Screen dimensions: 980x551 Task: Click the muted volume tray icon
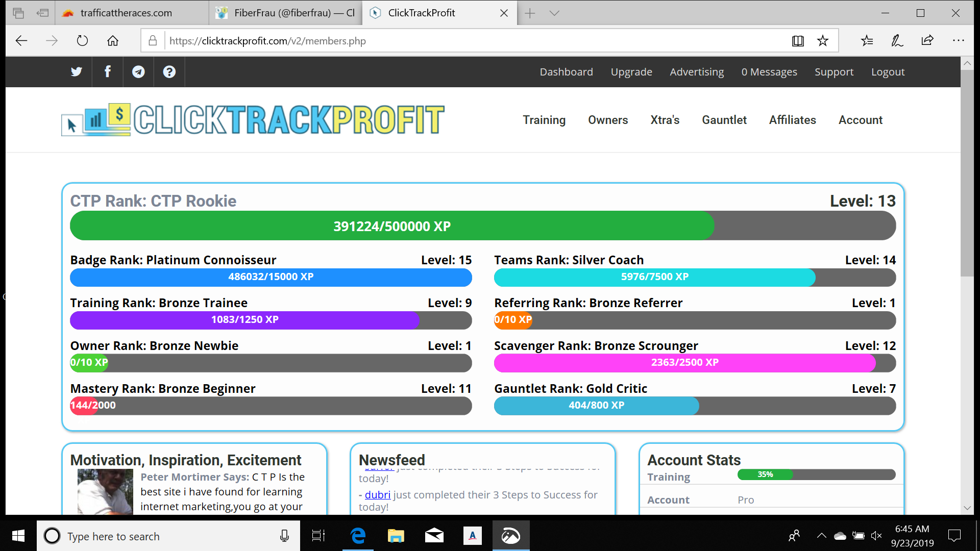[x=876, y=536]
